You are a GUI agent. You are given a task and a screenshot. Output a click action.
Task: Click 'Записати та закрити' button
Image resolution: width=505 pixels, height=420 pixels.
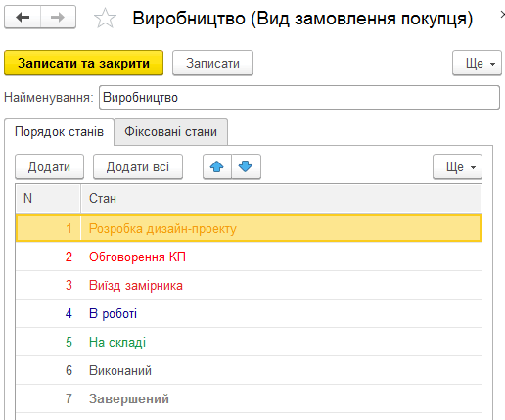pos(83,63)
